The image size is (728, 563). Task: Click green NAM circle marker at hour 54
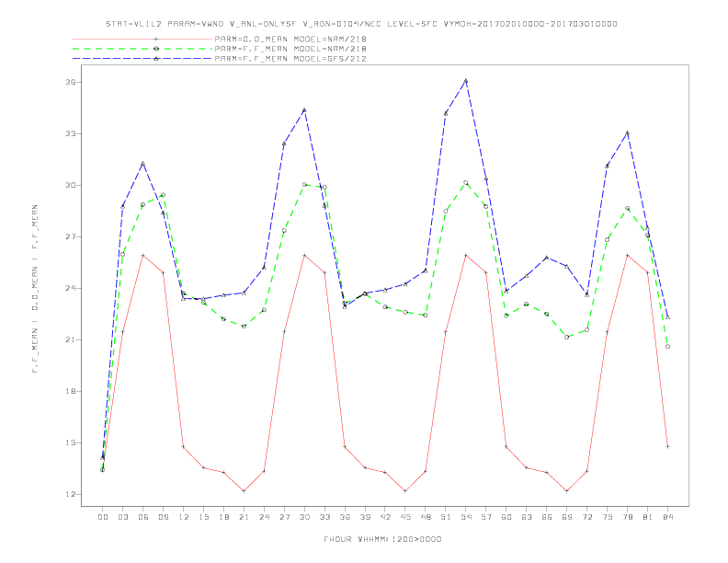pos(466,182)
